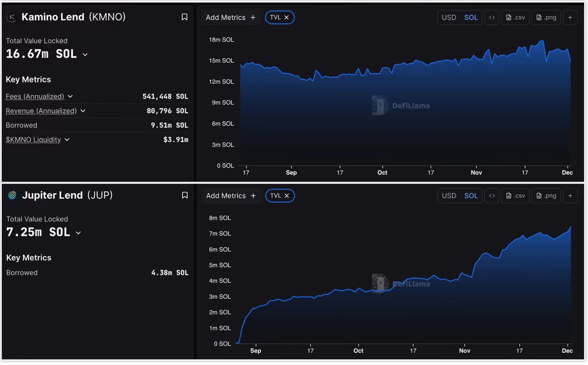Image resolution: width=588 pixels, height=365 pixels.
Task: Click Jupiter Total Value Locked label
Action: (x=37, y=219)
